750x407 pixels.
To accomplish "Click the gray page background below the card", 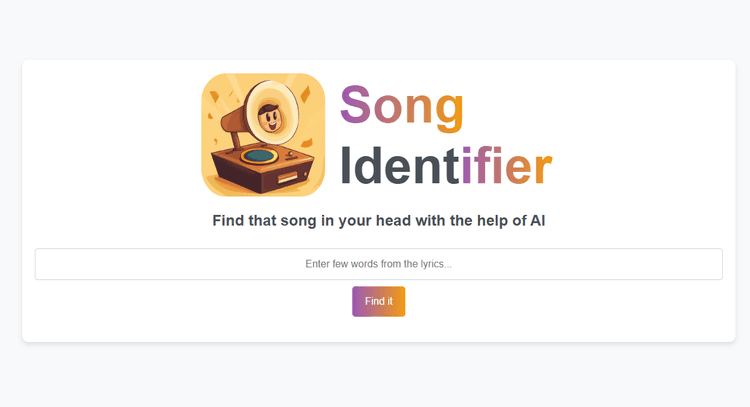I will (378, 378).
